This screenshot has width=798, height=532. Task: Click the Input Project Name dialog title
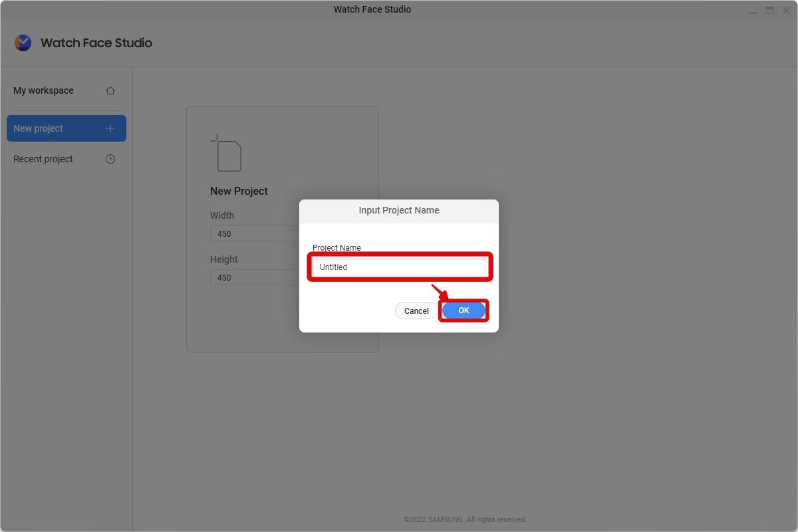(399, 210)
